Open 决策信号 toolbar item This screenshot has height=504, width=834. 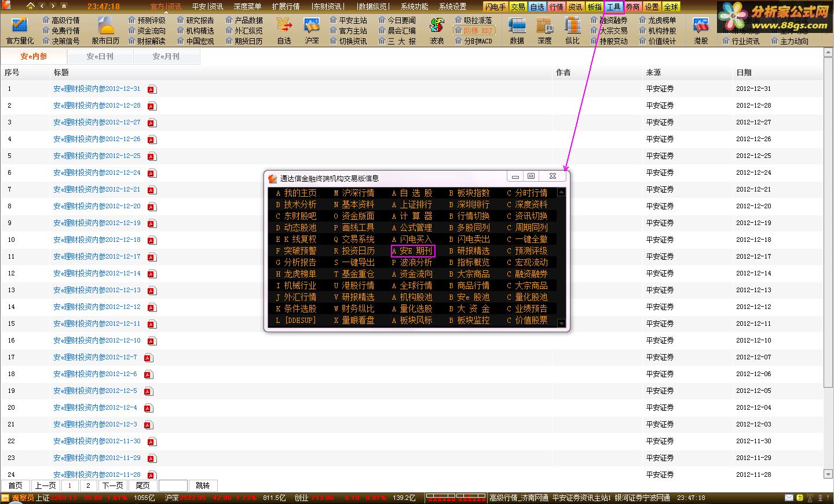point(61,41)
